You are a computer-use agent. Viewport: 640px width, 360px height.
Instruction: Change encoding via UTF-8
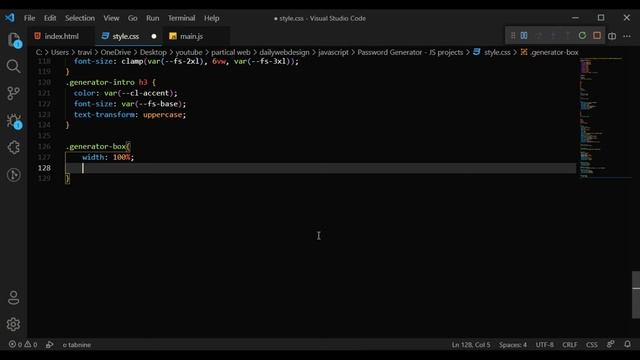click(544, 345)
